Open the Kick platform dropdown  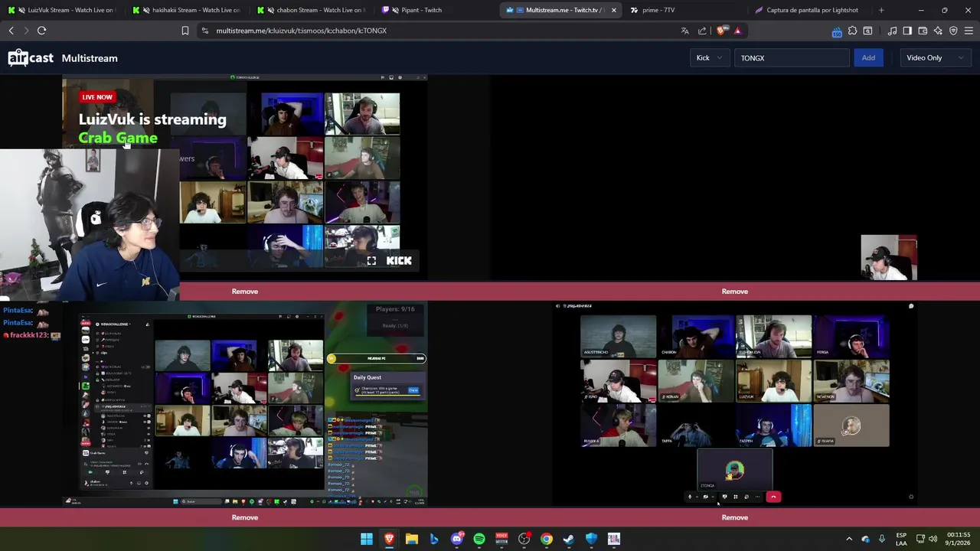[x=709, y=57]
